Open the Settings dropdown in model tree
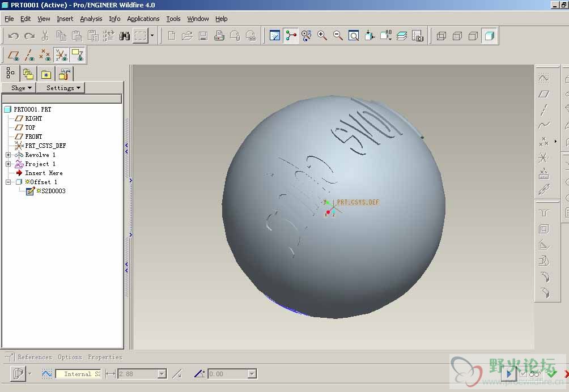Screen dimensions: 569x392 point(60,88)
